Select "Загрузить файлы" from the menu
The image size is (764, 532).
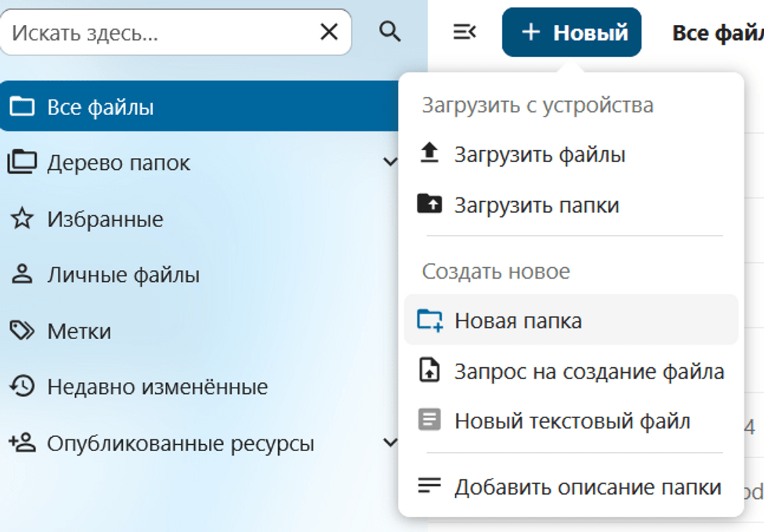[x=539, y=155]
